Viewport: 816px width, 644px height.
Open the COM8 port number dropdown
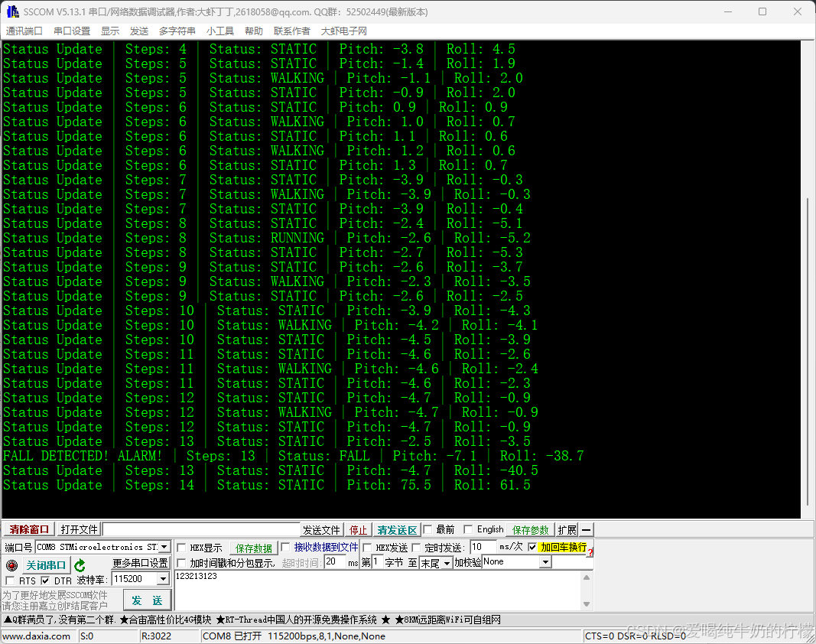click(x=164, y=547)
